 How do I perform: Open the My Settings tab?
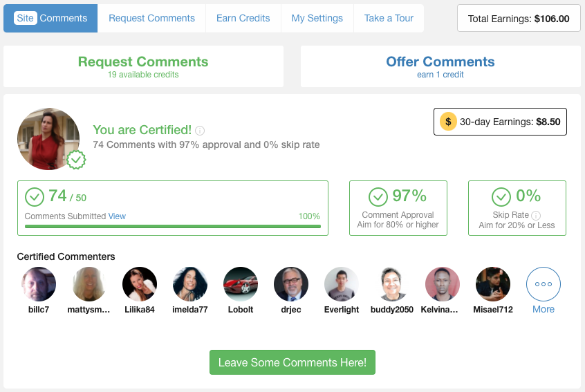point(317,19)
